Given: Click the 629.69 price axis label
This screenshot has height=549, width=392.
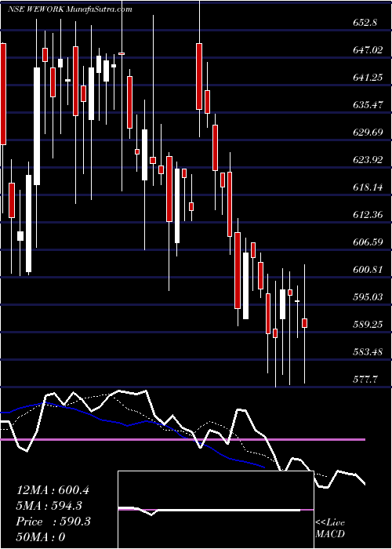Looking at the screenshot, I should tap(368, 133).
